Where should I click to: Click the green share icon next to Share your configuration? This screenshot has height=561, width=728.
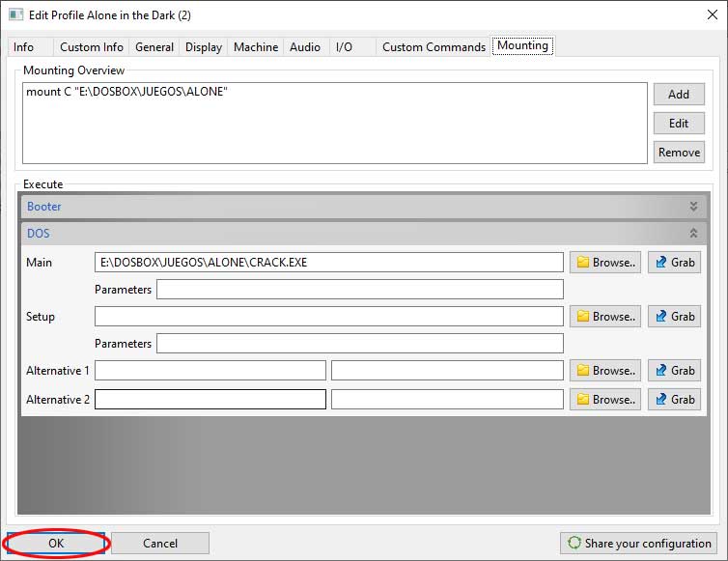click(574, 543)
